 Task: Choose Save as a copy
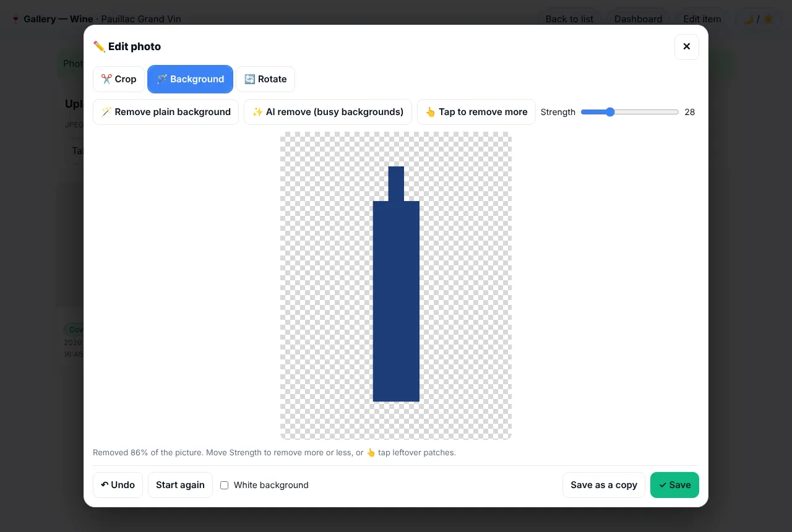[604, 485]
